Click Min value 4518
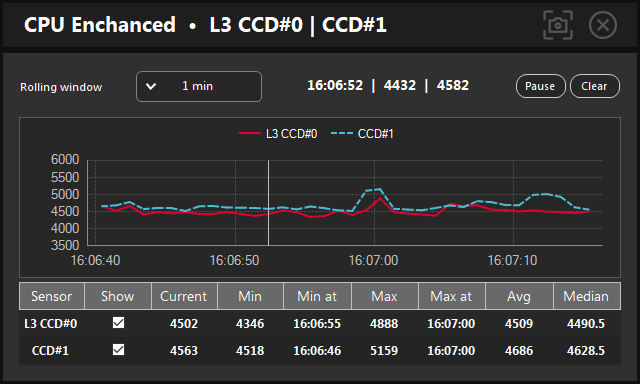This screenshot has height=384, width=640. [x=250, y=351]
